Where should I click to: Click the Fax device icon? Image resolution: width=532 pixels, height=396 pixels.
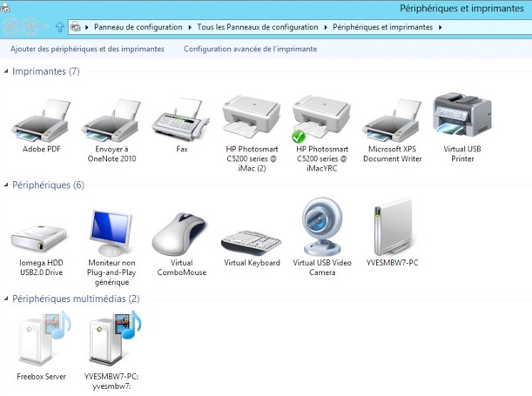coord(181,120)
